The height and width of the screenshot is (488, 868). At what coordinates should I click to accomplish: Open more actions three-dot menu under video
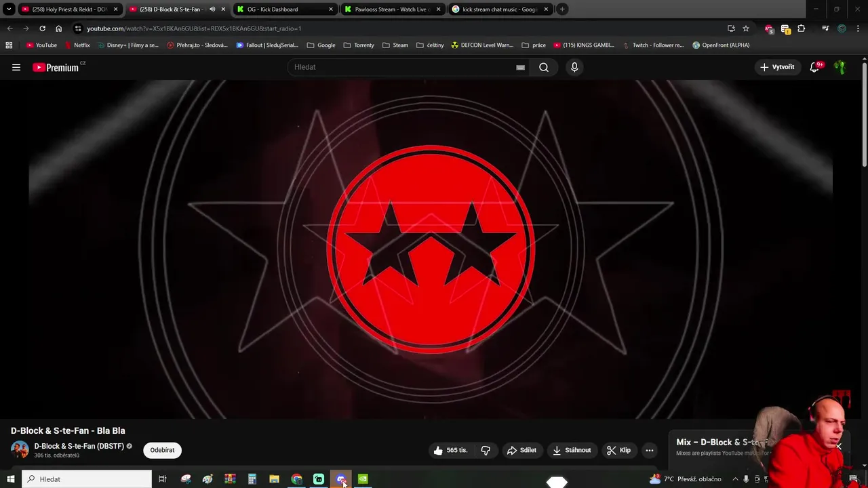point(650,450)
